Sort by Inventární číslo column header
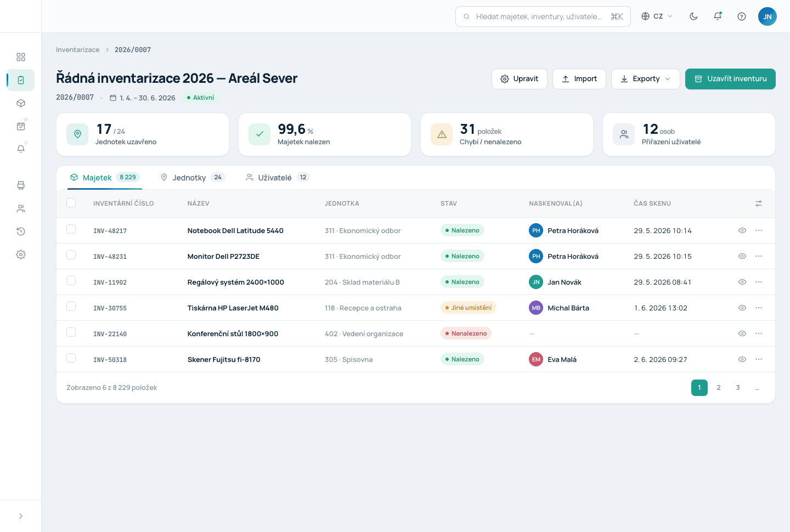The height and width of the screenshot is (532, 790). (123, 203)
